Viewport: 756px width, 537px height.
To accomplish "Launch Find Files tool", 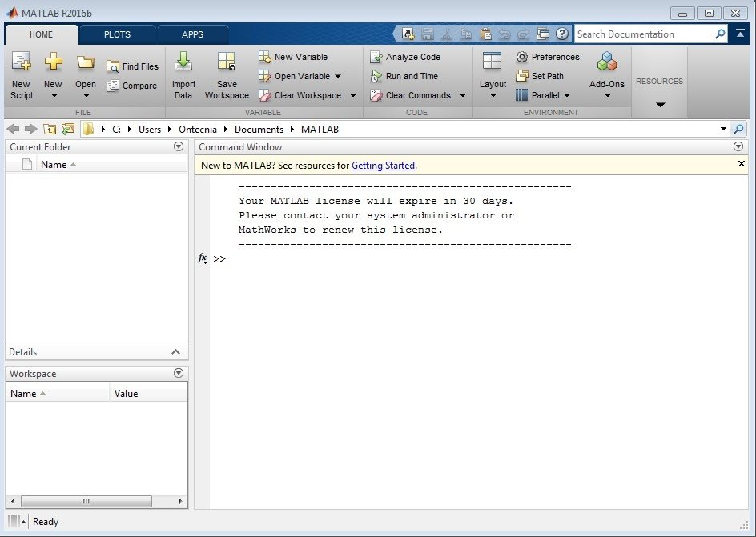I will click(133, 66).
